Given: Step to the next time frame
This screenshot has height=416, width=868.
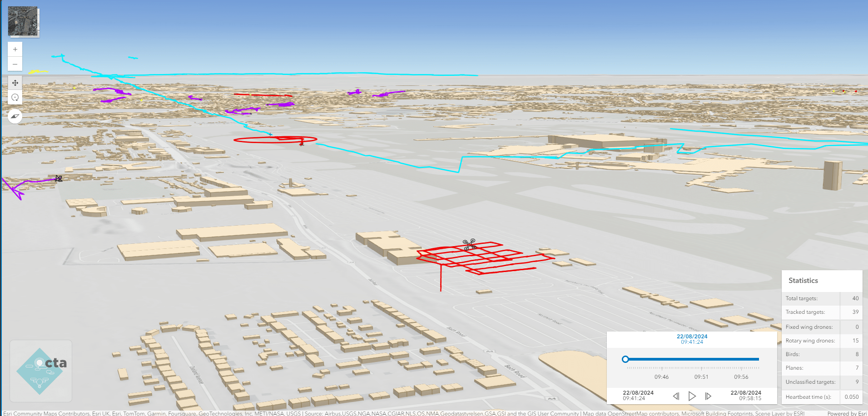Looking at the screenshot, I should point(708,396).
